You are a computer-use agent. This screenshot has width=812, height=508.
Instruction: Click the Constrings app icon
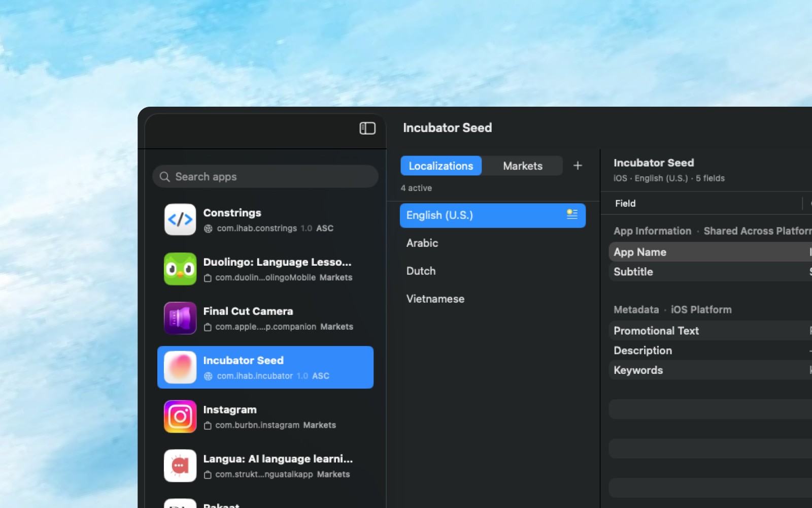(180, 219)
